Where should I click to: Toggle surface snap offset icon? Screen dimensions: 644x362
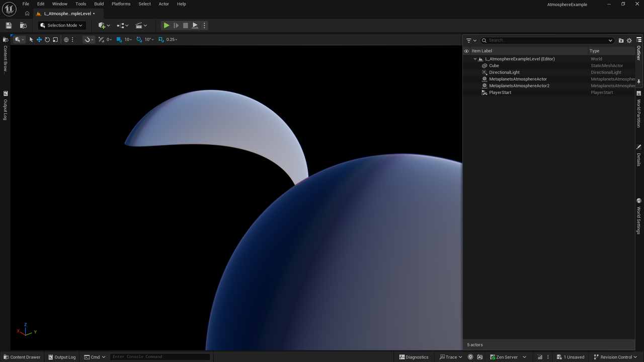(x=101, y=39)
